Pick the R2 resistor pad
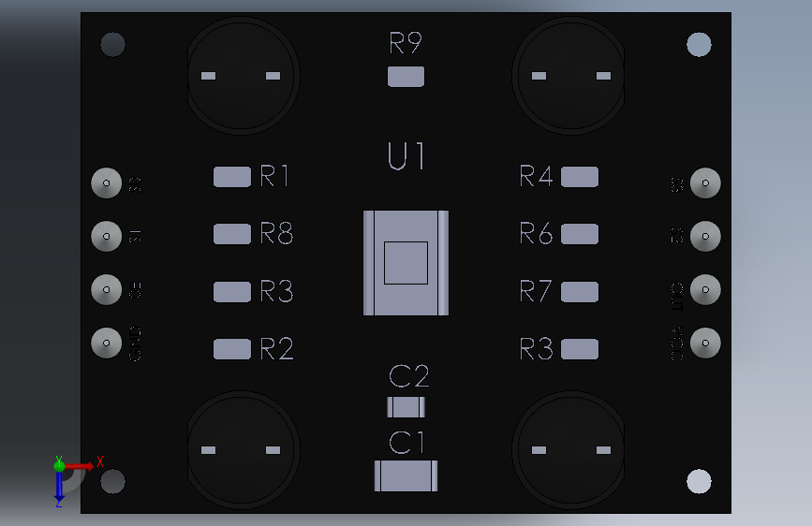The height and width of the screenshot is (526, 812). pyautogui.click(x=232, y=349)
